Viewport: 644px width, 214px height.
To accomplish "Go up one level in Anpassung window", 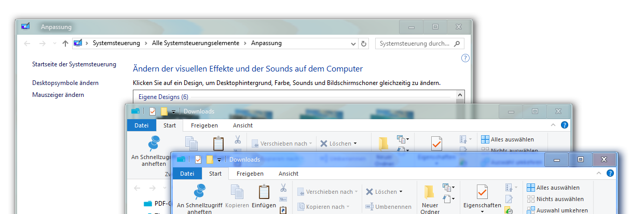I will tap(65, 44).
